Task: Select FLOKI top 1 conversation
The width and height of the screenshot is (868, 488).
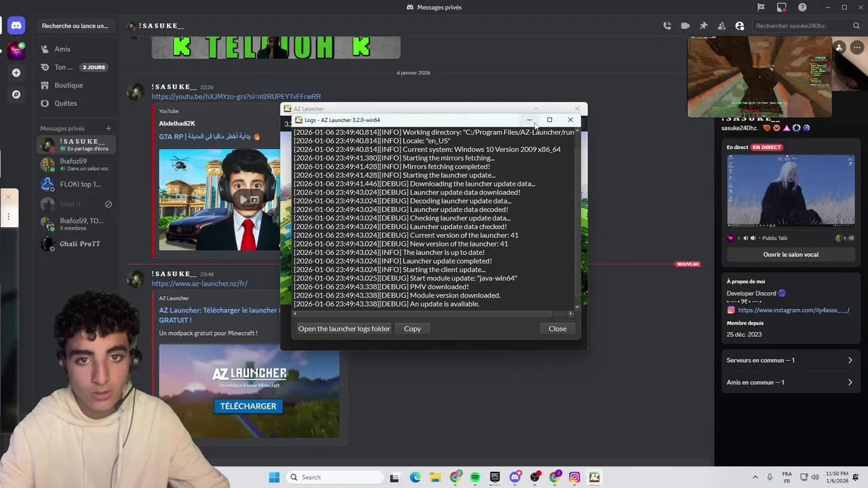Action: click(x=76, y=184)
